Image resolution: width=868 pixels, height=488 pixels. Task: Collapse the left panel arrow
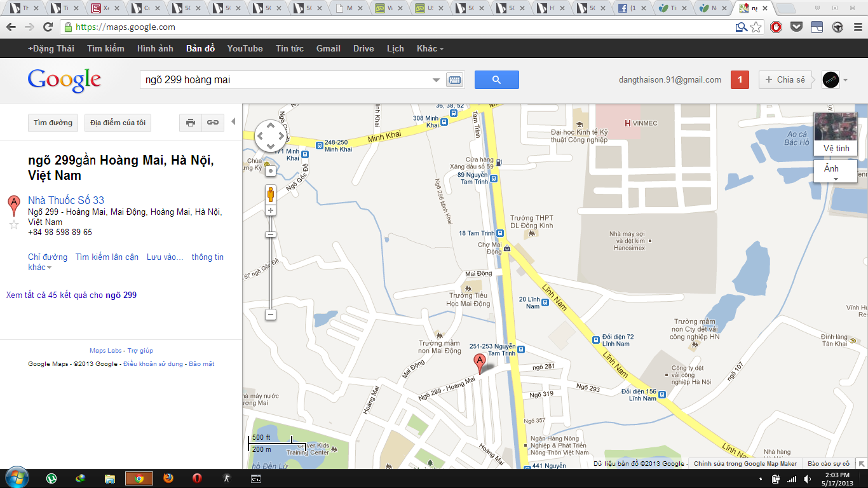coord(233,121)
